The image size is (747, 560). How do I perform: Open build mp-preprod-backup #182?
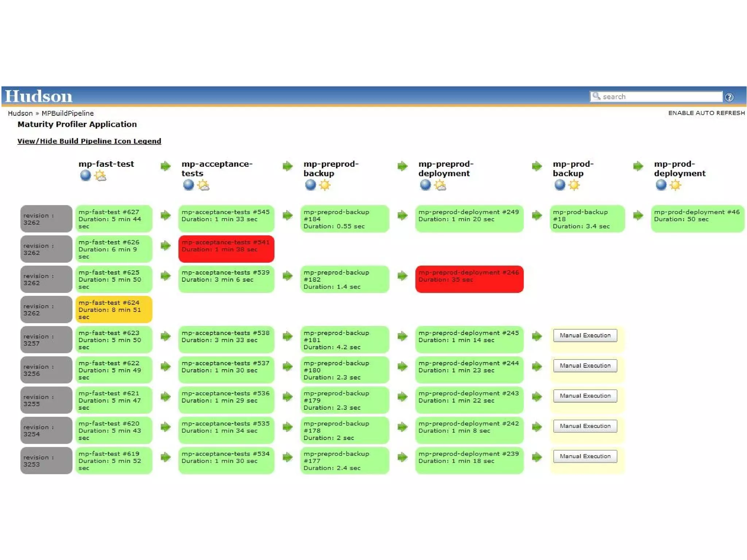[345, 279]
